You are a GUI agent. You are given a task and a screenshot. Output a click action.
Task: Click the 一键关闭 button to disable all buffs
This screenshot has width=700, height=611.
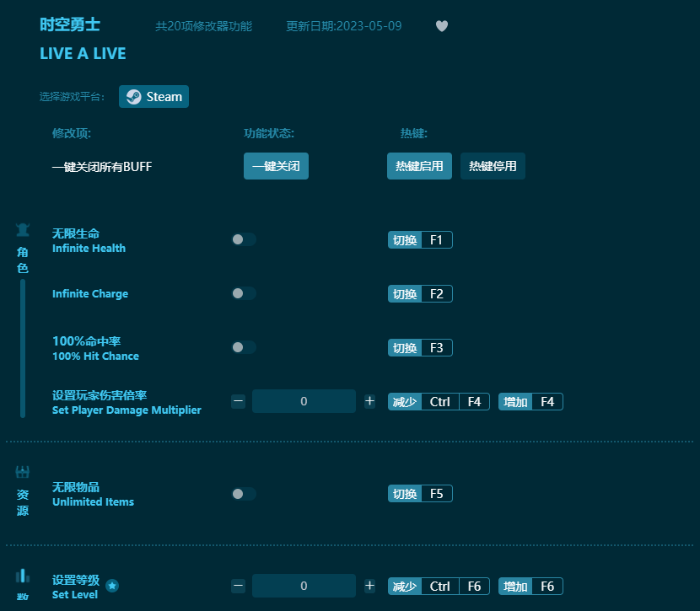click(x=276, y=166)
